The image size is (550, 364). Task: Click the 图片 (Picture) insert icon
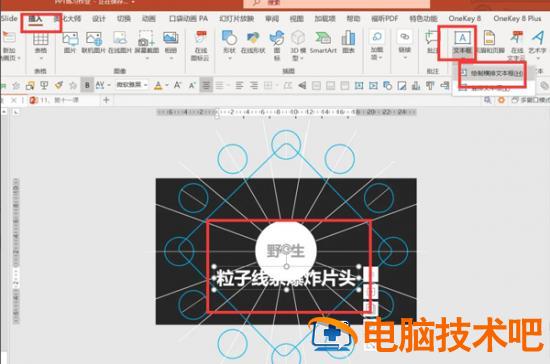coord(70,39)
